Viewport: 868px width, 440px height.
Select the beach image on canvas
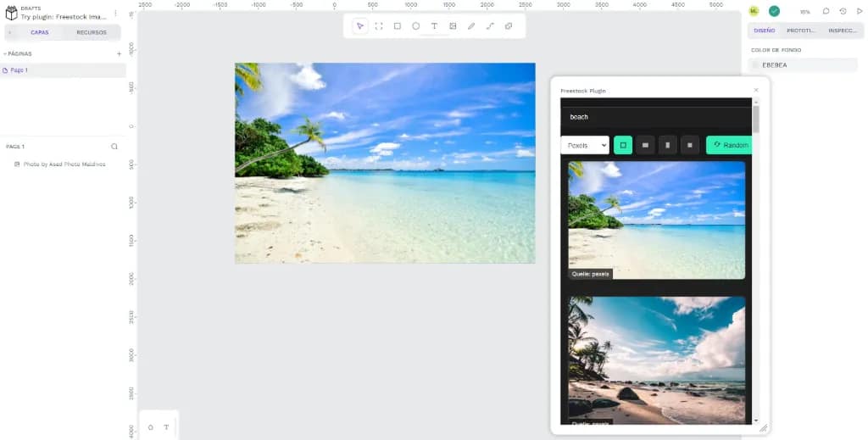click(385, 163)
